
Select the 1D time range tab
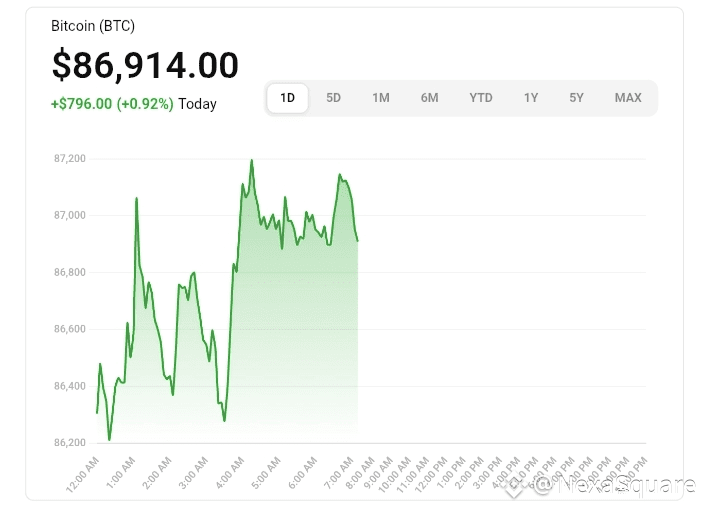pos(287,98)
